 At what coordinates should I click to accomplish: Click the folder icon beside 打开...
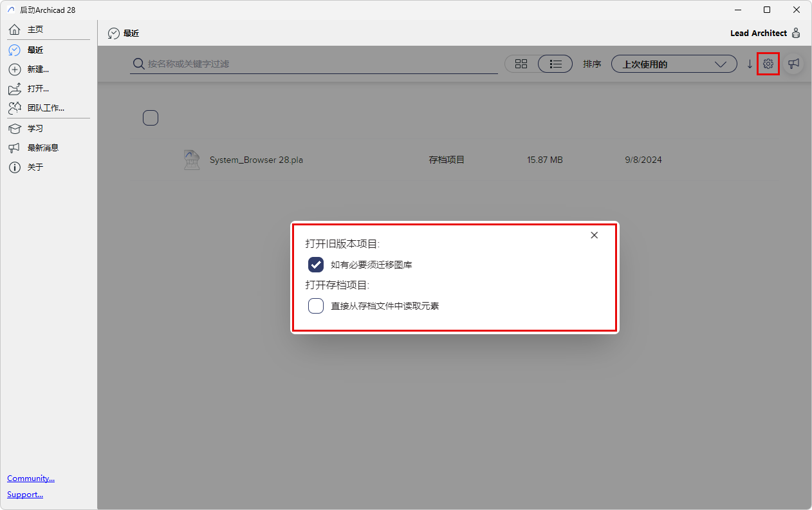pyautogui.click(x=15, y=88)
